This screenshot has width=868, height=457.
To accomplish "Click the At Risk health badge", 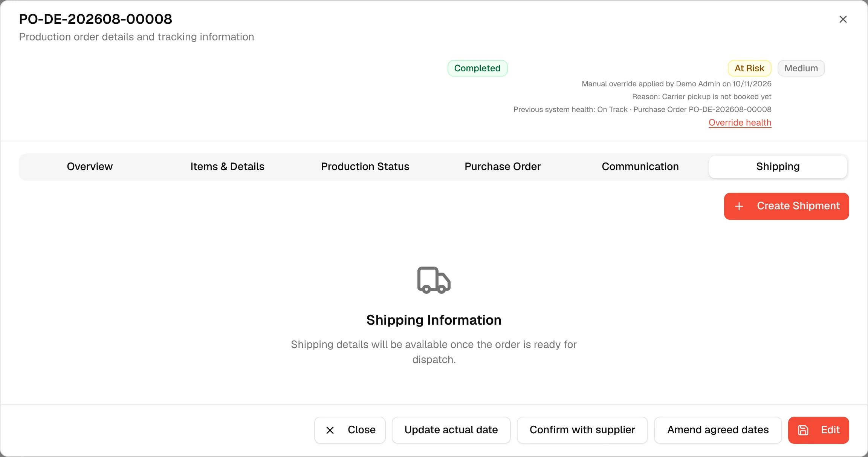I will point(749,68).
